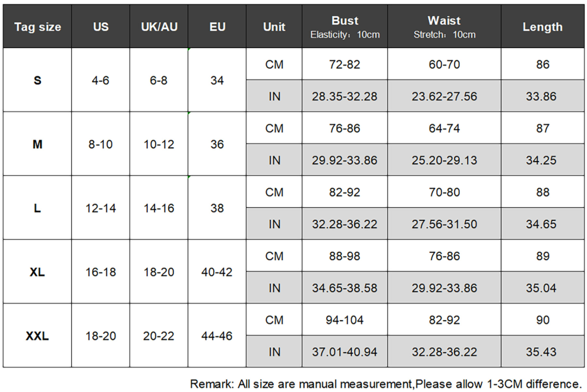
Task: Click the EU header cell
Action: coord(217,27)
